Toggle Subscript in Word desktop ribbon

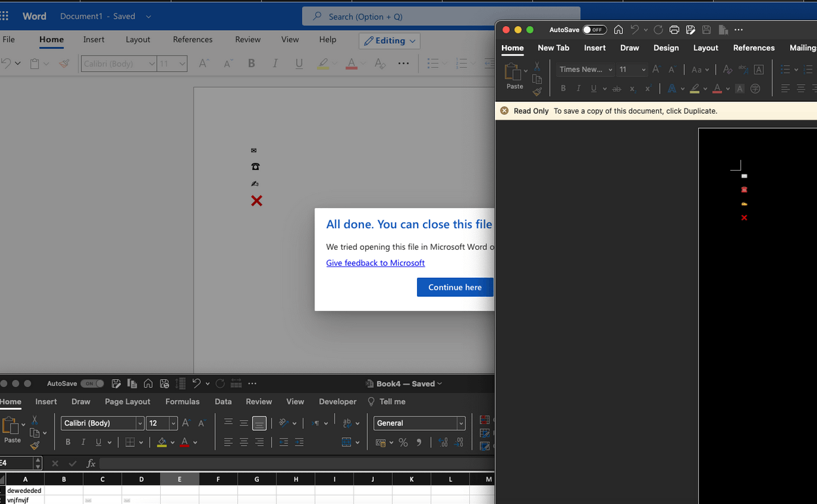click(x=632, y=88)
